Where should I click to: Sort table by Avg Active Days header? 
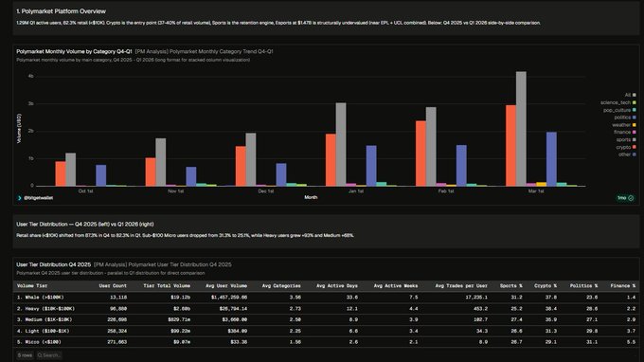click(x=337, y=285)
